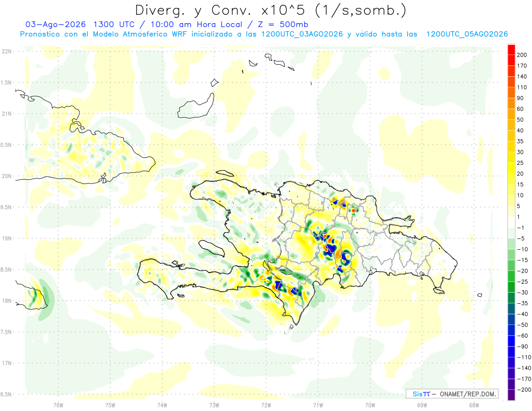Click the -25 legend value
This screenshot has height=411, width=532.
tap(523, 282)
